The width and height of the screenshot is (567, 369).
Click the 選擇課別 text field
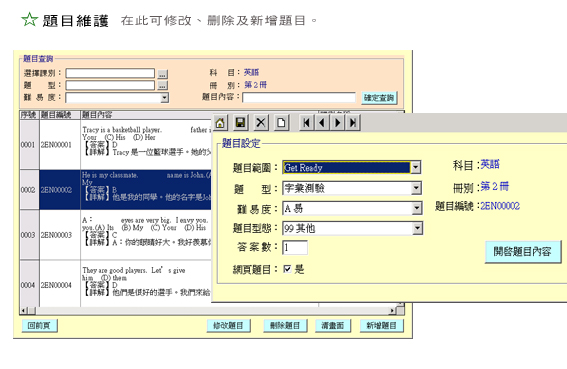click(110, 73)
